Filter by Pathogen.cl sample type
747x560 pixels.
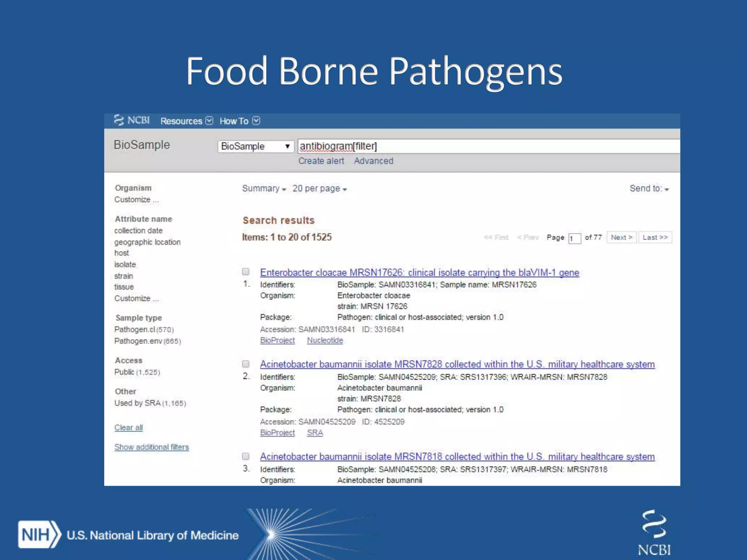point(134,329)
